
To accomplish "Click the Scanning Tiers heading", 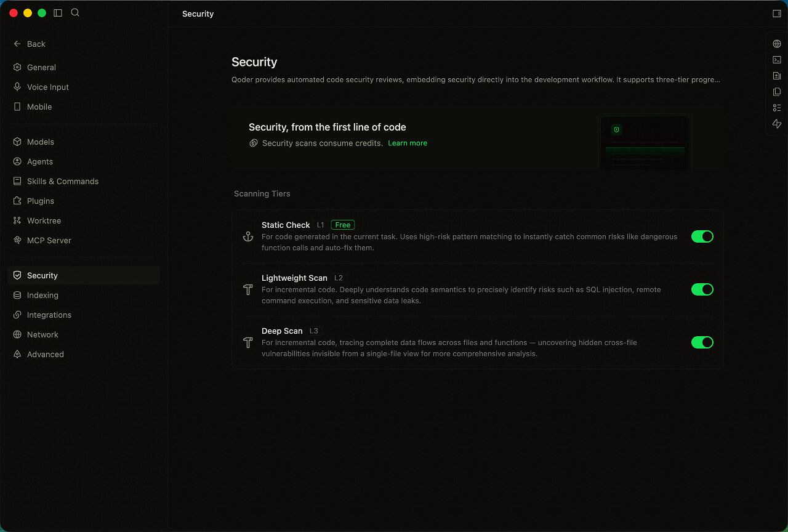I will pos(262,193).
